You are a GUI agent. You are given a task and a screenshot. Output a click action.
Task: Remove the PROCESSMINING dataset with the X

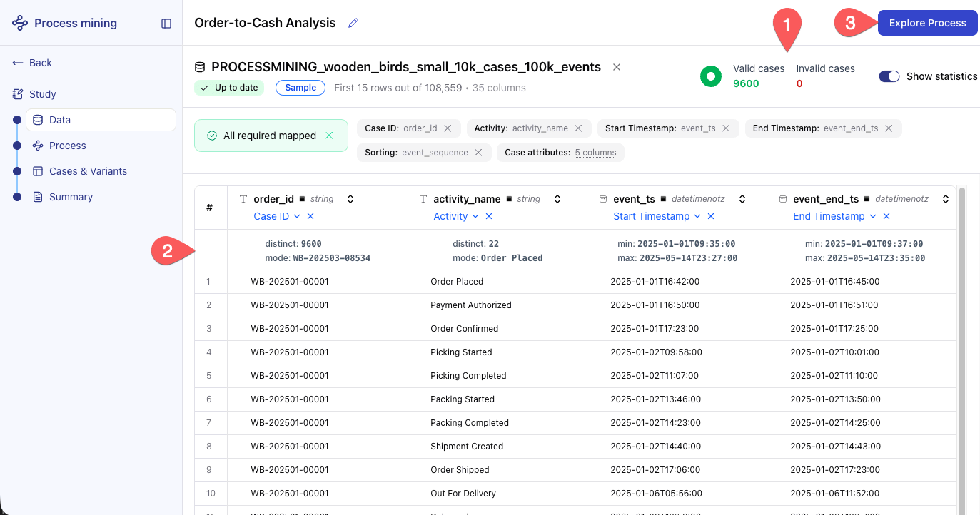(x=617, y=67)
